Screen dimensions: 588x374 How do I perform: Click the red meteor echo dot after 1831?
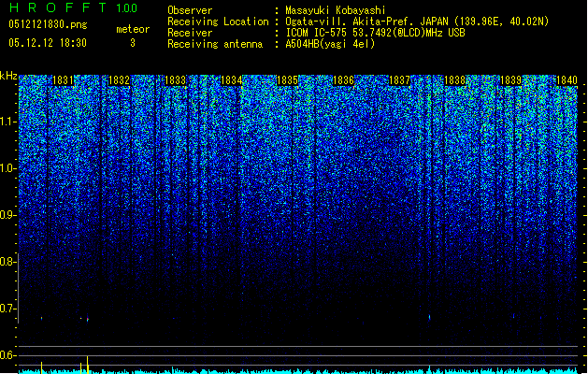[88, 319]
